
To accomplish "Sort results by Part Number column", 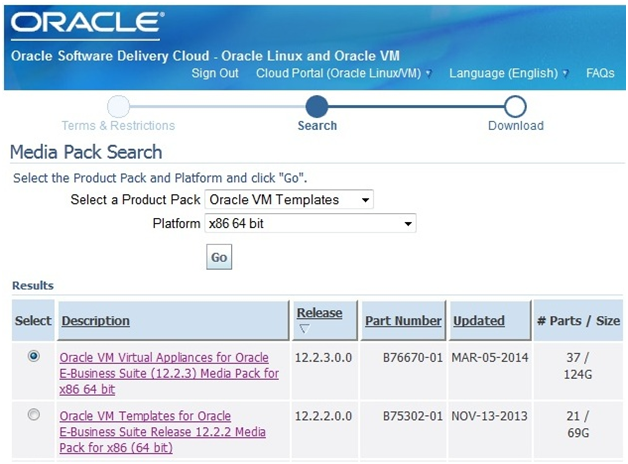I will click(x=403, y=321).
